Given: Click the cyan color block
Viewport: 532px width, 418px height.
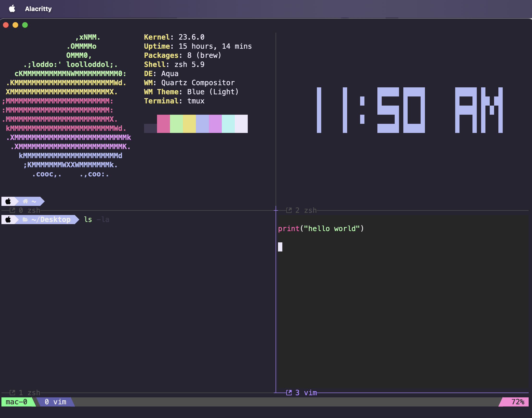Looking at the screenshot, I should pyautogui.click(x=228, y=124).
